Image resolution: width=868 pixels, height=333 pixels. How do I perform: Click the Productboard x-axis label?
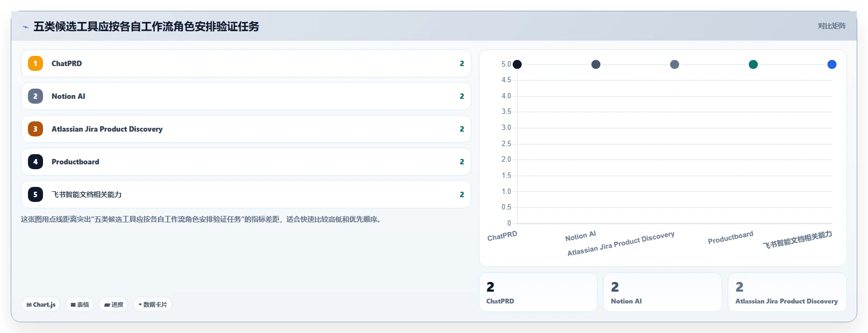pyautogui.click(x=730, y=237)
